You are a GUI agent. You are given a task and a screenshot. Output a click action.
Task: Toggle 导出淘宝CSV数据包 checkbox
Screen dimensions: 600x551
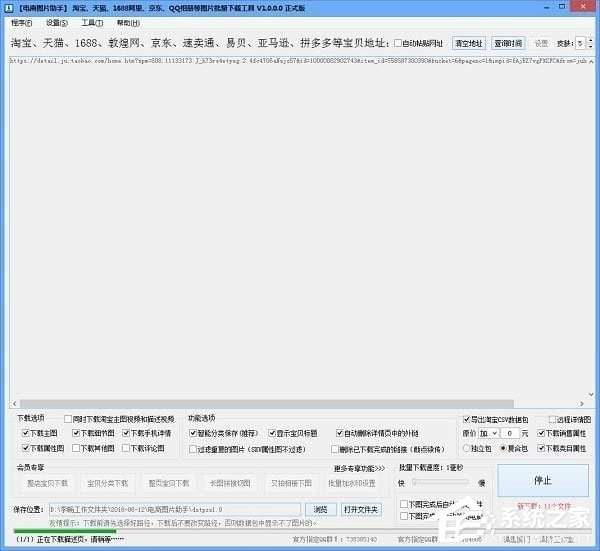coord(466,420)
